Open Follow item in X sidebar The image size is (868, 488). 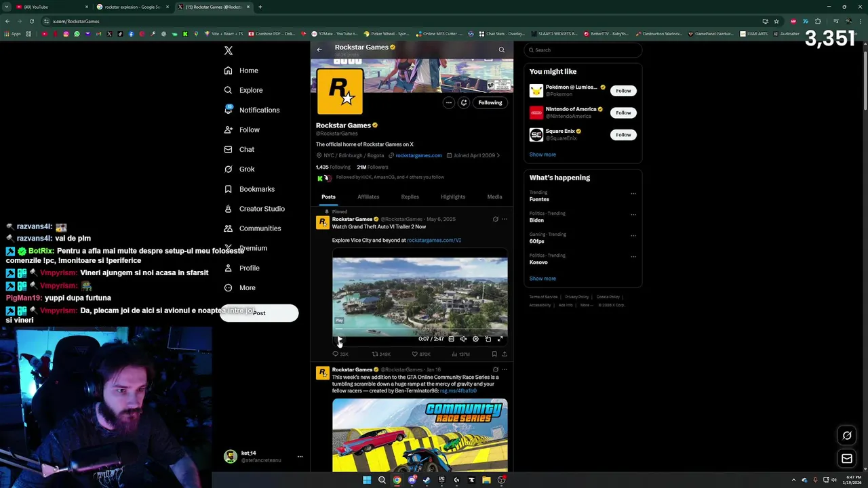pos(242,129)
